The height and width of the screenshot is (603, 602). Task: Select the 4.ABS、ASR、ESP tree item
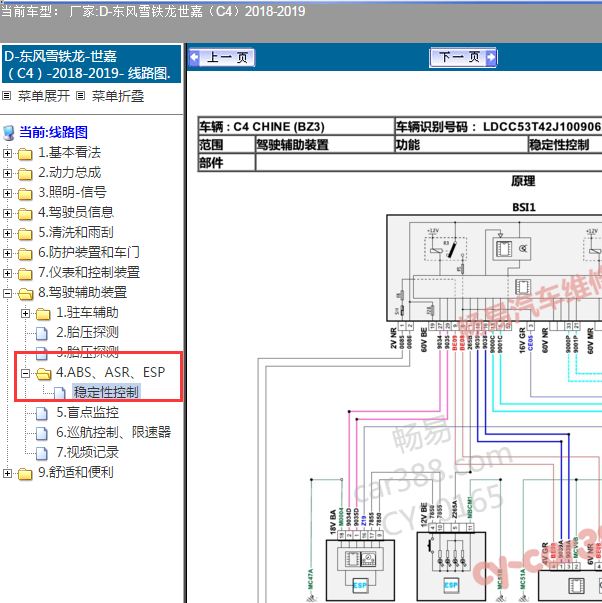tap(111, 372)
